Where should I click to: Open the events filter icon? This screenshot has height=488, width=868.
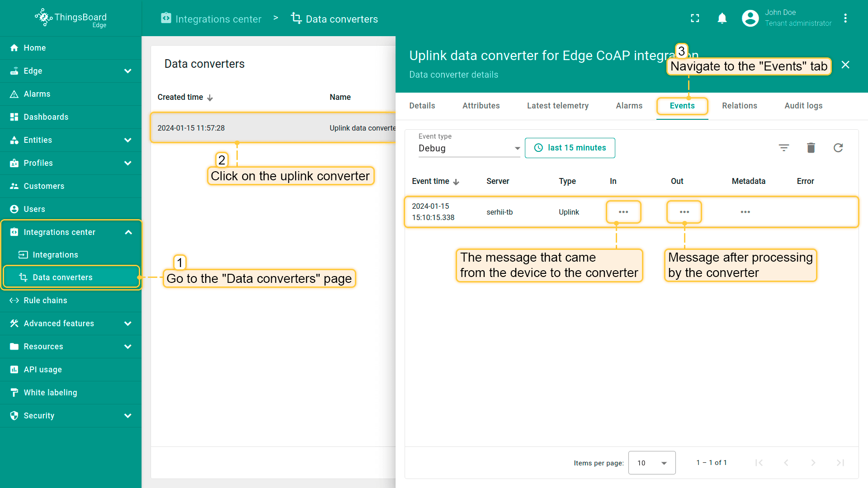click(x=784, y=148)
